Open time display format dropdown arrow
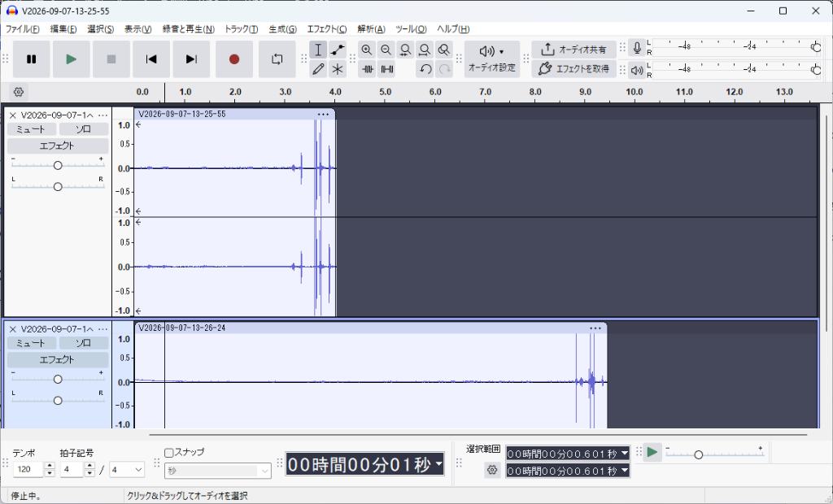833x504 pixels. [x=438, y=464]
